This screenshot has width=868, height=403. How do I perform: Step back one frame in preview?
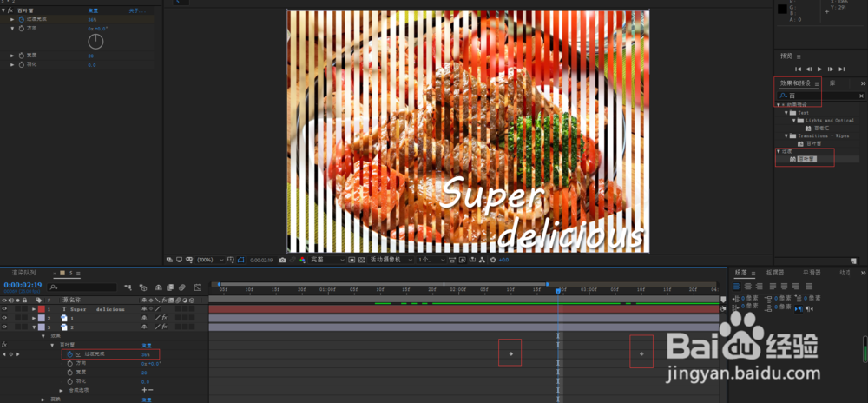[x=809, y=69]
